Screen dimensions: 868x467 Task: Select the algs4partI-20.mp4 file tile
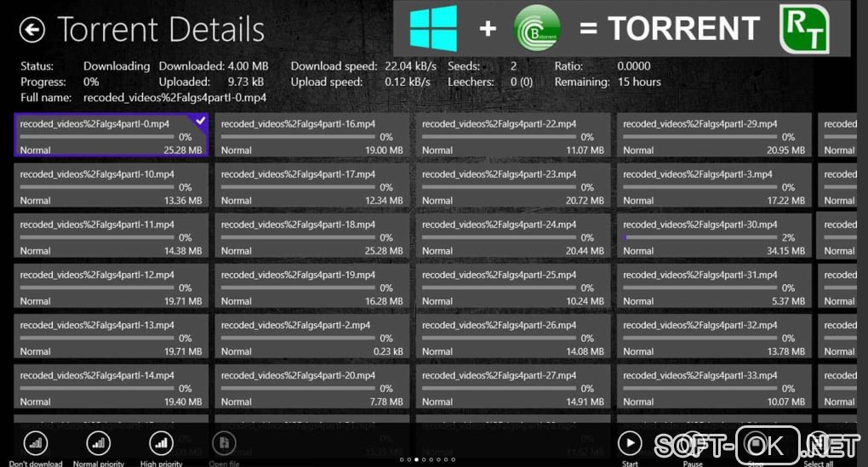tap(312, 387)
